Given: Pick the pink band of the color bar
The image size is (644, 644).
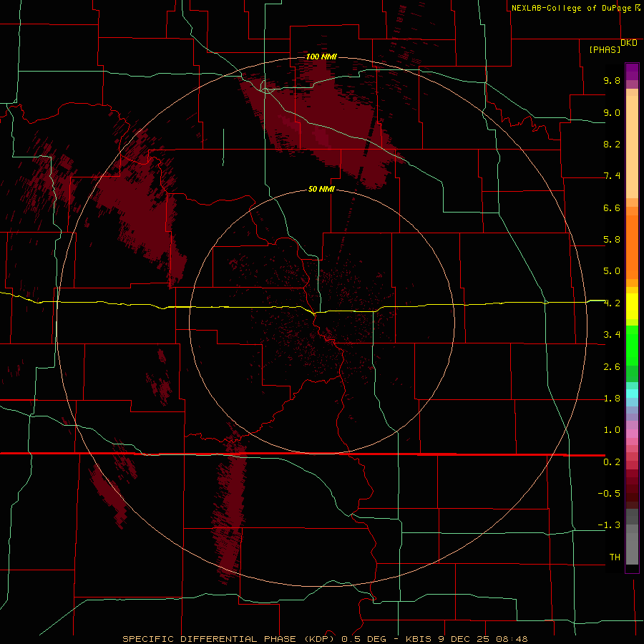Looking at the screenshot, I should (632, 434).
